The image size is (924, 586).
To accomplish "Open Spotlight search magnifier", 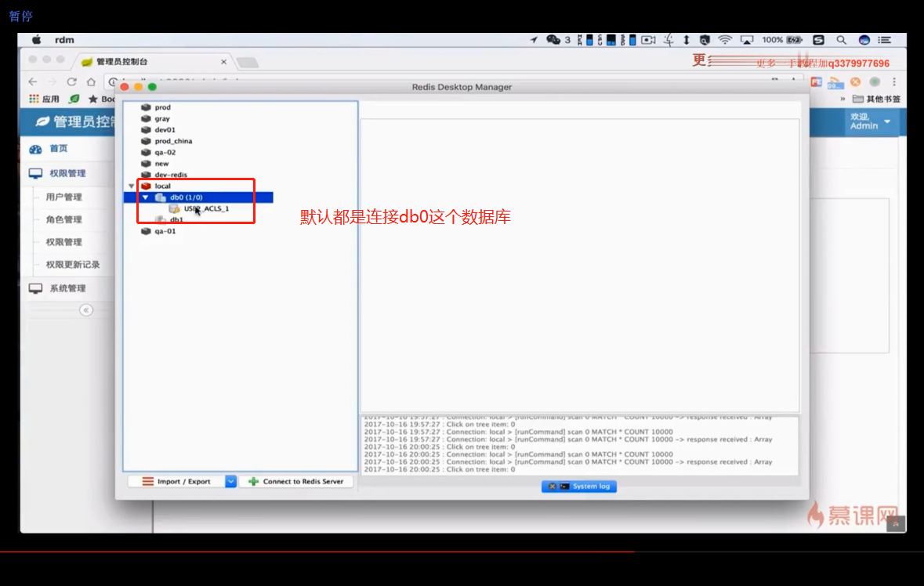I will tap(842, 39).
